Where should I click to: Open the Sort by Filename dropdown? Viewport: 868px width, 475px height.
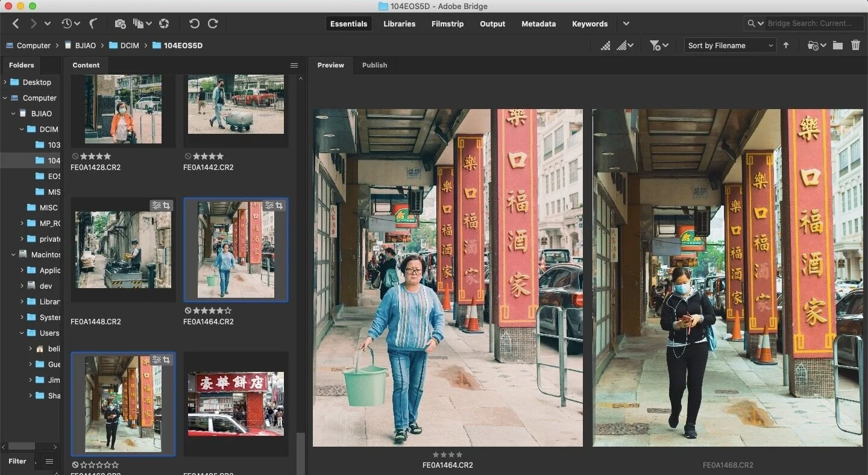(730, 45)
